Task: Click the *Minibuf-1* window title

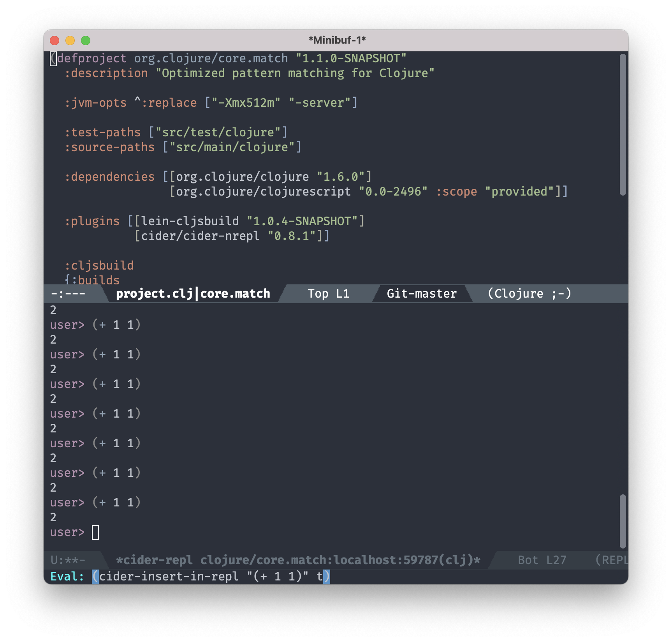Action: (x=337, y=40)
